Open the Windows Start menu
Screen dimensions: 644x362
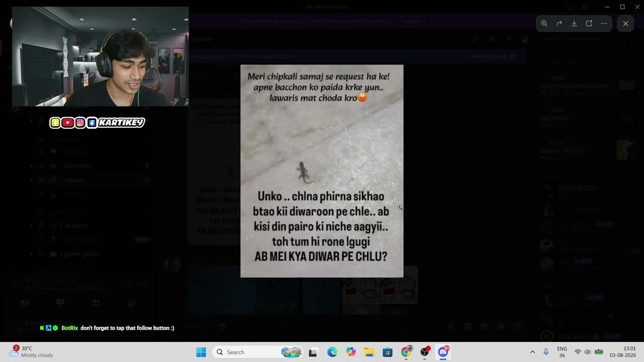click(x=201, y=352)
